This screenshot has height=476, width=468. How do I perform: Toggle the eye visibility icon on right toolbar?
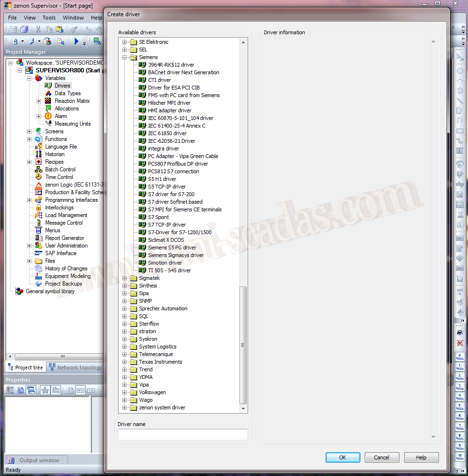click(x=460, y=333)
